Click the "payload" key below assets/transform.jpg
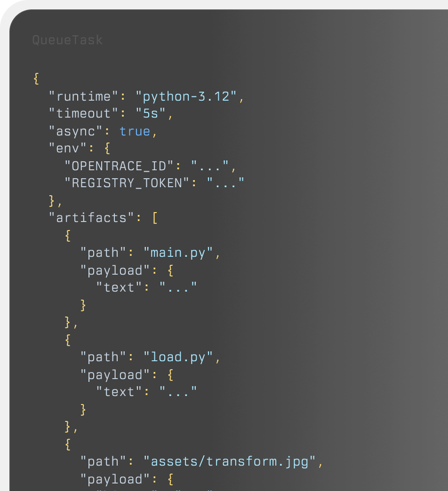This screenshot has width=448, height=491. [111, 479]
